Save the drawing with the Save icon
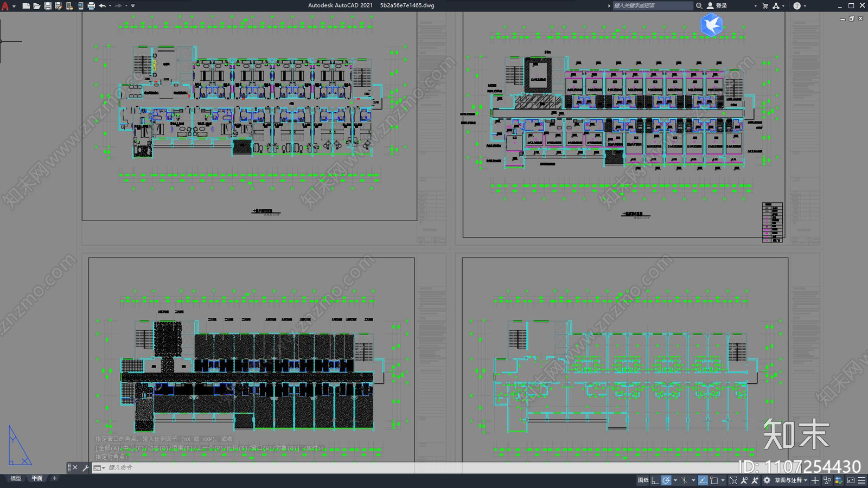This screenshot has height=488, width=868. 48,6
